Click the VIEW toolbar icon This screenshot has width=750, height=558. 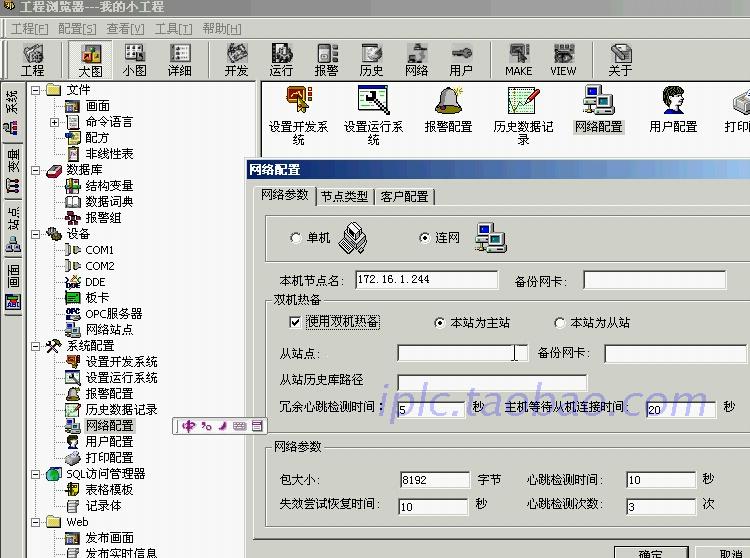coord(563,59)
